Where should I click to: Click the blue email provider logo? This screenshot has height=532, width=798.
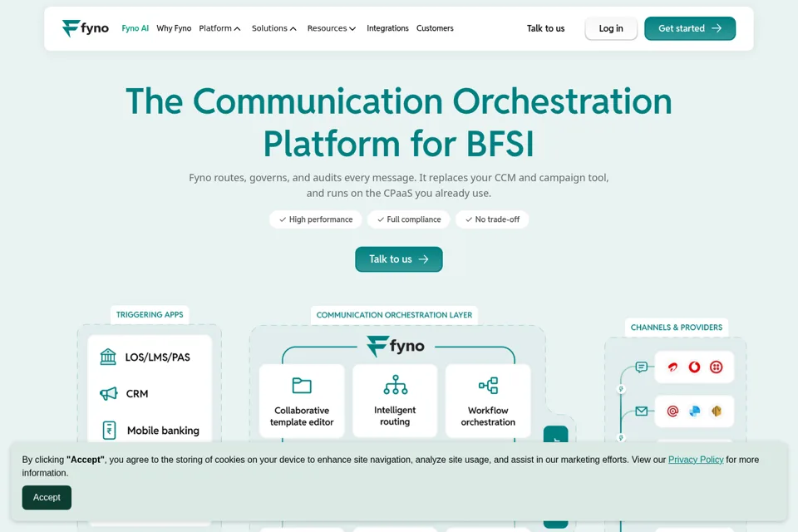point(694,411)
